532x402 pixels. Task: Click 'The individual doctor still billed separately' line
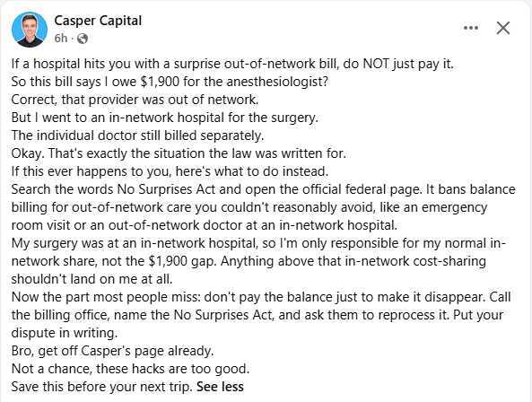coord(137,135)
